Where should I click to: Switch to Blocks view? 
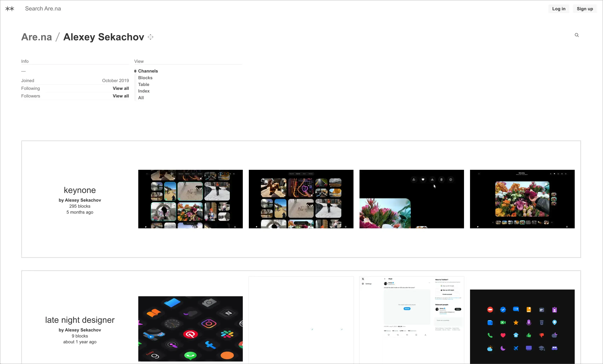[145, 78]
